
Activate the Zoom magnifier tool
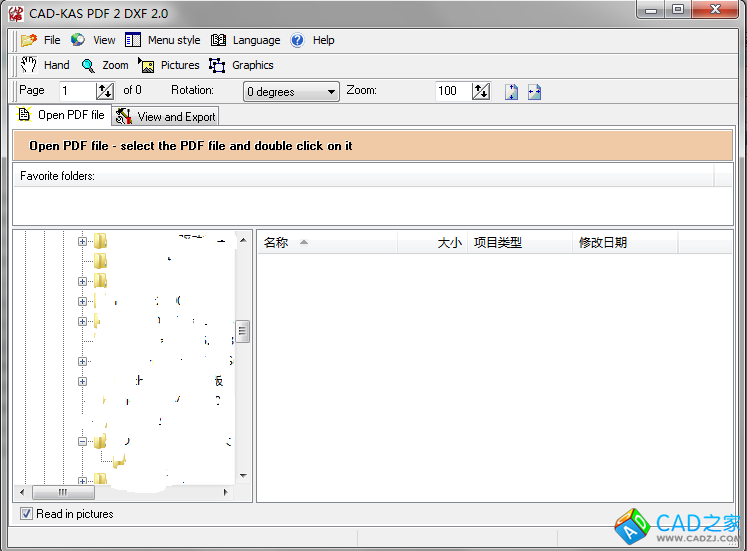click(x=105, y=65)
